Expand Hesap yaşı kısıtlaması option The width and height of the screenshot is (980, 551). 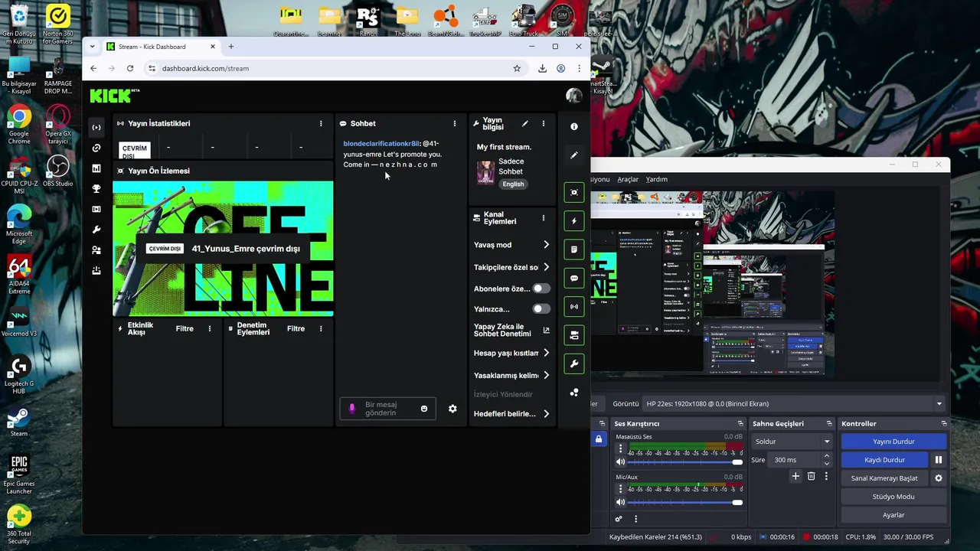coord(511,354)
